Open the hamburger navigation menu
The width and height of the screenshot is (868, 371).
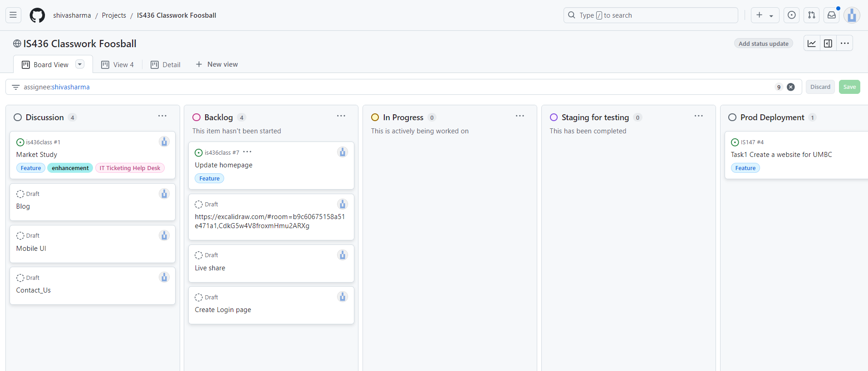[x=13, y=15]
